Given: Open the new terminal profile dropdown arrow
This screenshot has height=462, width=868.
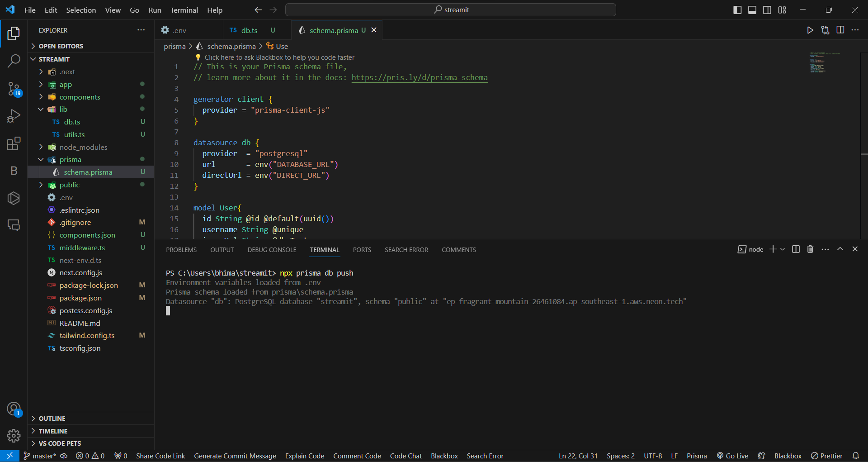Looking at the screenshot, I should (783, 249).
